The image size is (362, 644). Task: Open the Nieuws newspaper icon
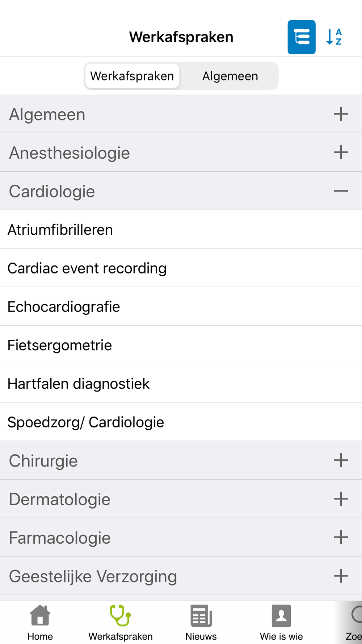coord(201,615)
